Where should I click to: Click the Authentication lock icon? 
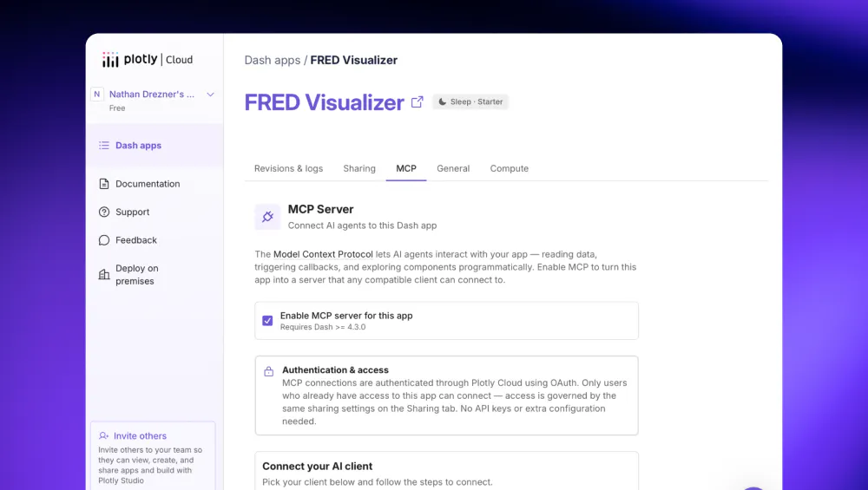pos(268,371)
